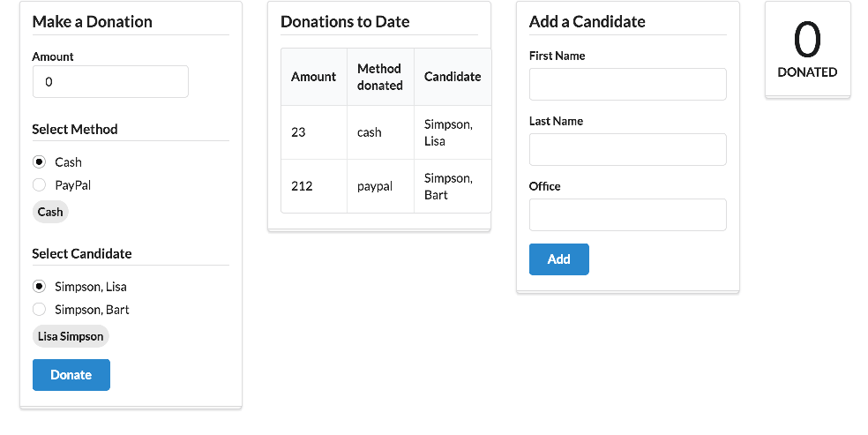
Task: Focus the Last Name field
Action: pyautogui.click(x=627, y=150)
